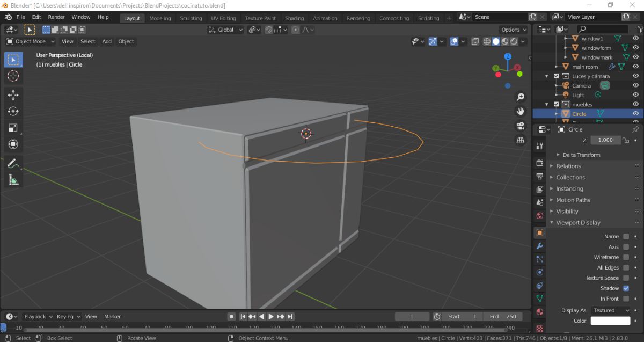Open the Physics properties tab
644x342 pixels.
click(x=540, y=272)
